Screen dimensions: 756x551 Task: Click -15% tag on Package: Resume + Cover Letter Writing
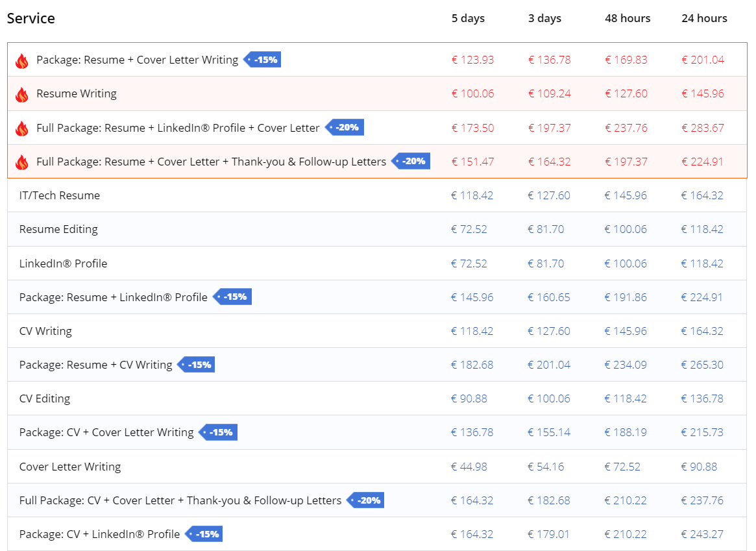pos(262,60)
